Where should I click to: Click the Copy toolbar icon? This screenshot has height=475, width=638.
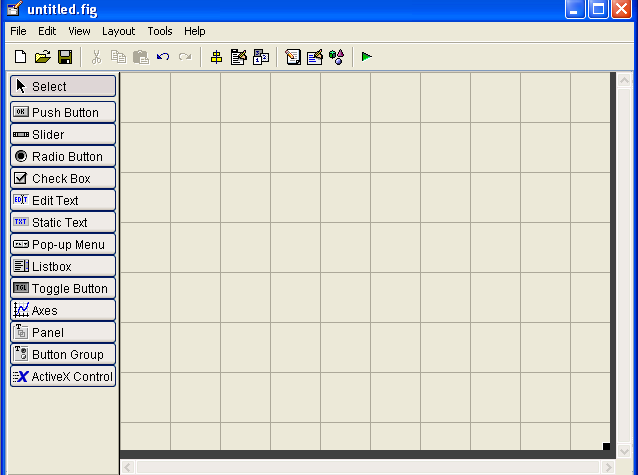[118, 57]
